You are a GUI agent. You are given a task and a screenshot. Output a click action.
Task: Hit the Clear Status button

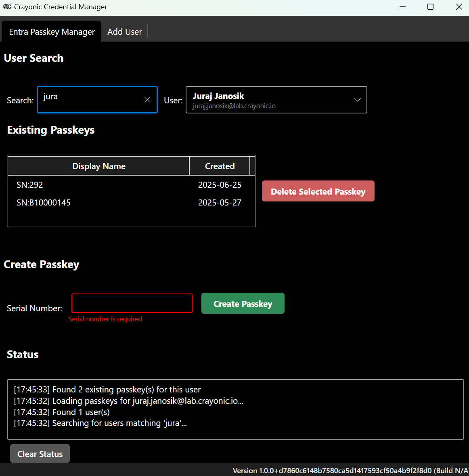pos(40,454)
